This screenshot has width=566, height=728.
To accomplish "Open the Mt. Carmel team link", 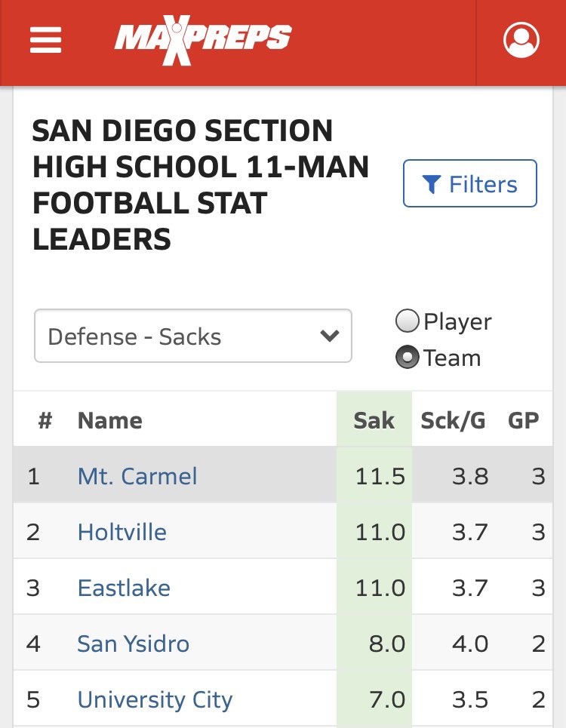I will coord(137,476).
